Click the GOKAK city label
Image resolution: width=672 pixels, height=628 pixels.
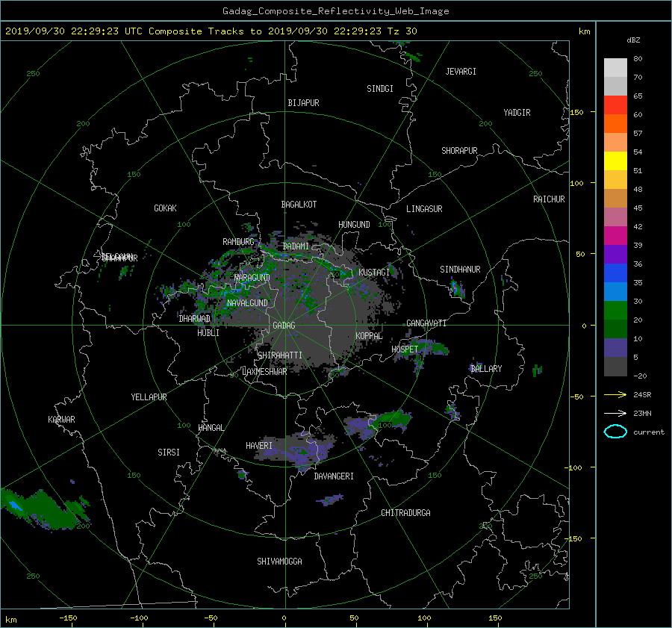click(166, 208)
